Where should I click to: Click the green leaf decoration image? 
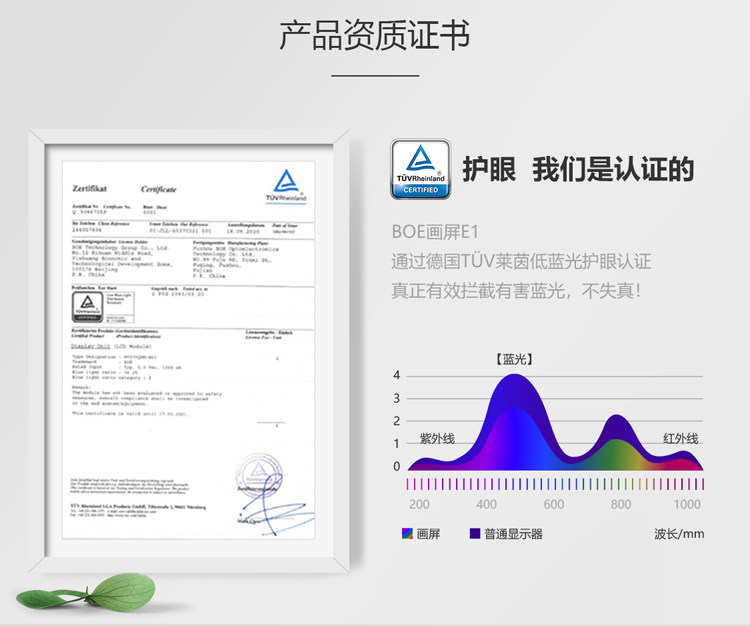pos(86,593)
